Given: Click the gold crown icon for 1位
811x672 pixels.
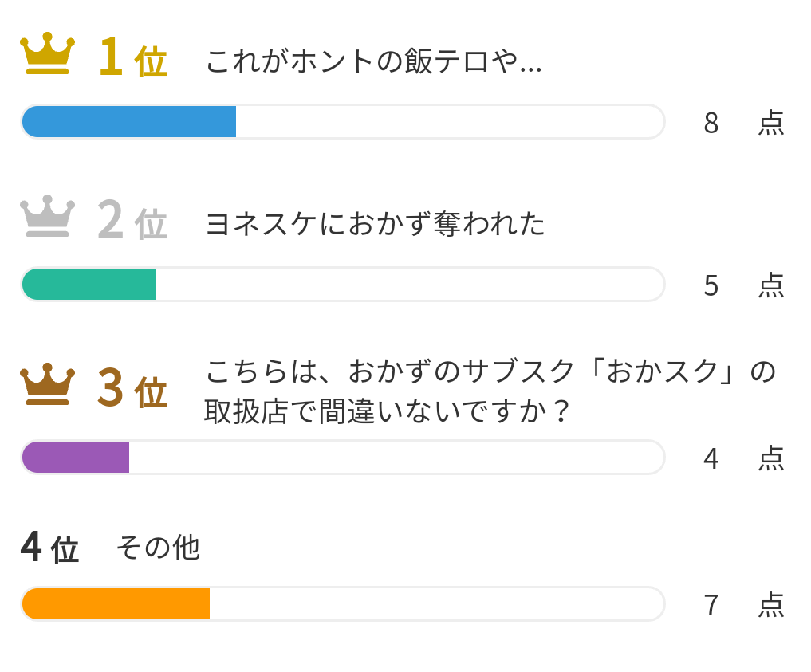Looking at the screenshot, I should [x=47, y=53].
